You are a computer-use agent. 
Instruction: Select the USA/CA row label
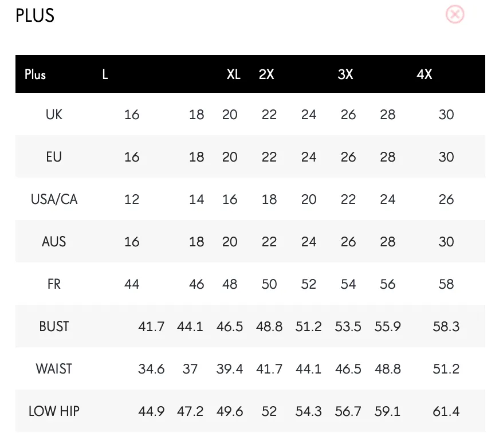coord(54,199)
